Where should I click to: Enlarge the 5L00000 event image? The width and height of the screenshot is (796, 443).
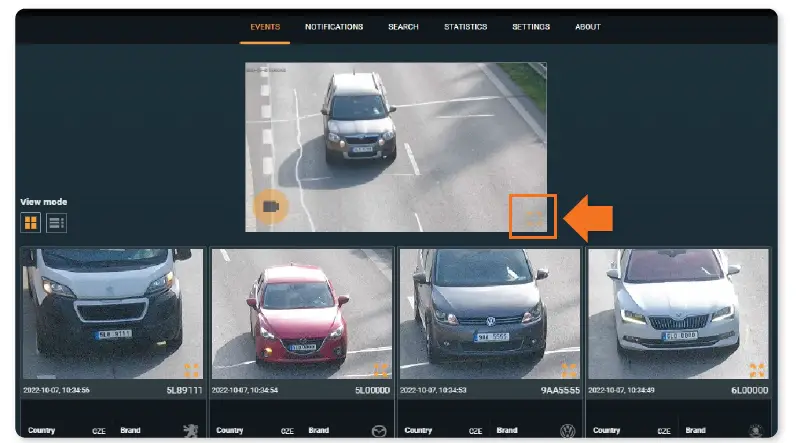click(380, 370)
